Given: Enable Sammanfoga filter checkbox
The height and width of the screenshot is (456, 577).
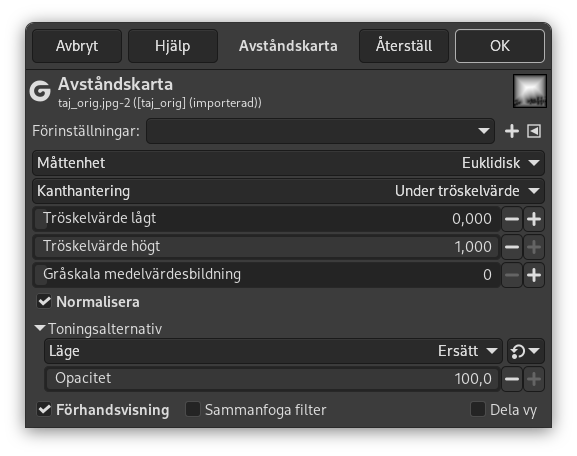Looking at the screenshot, I should [193, 409].
